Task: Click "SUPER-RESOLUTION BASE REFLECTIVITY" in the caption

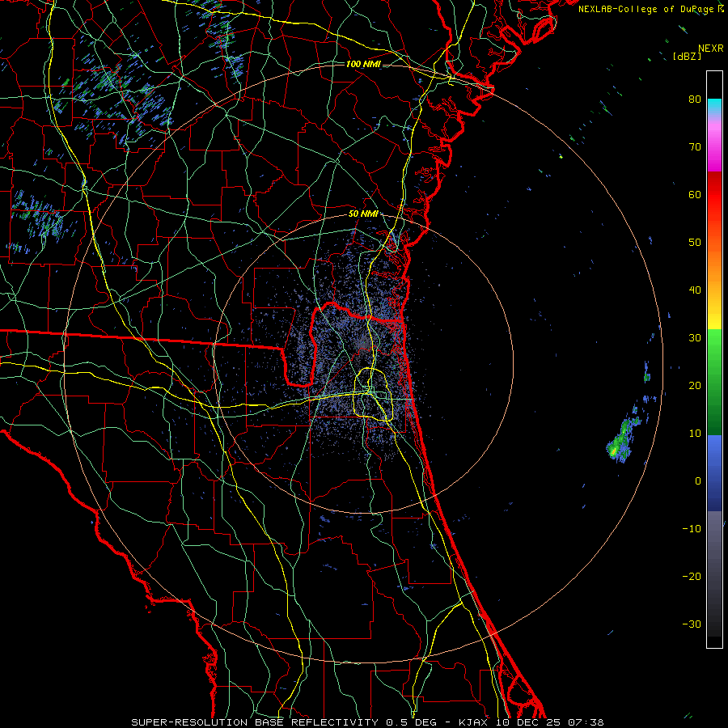Action: coord(255,722)
